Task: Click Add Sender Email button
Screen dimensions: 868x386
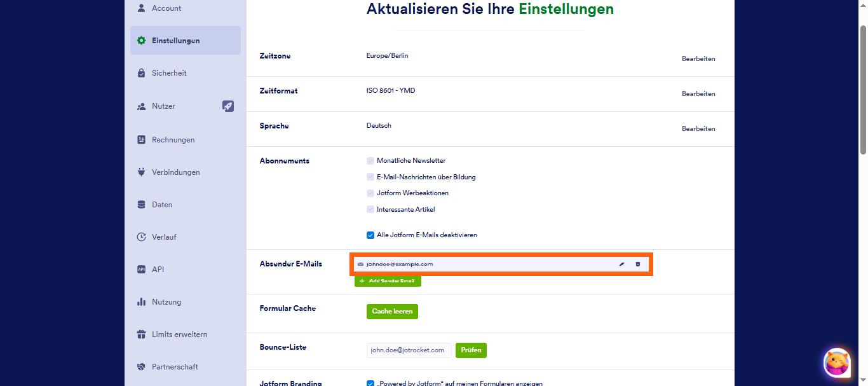Action: point(388,280)
